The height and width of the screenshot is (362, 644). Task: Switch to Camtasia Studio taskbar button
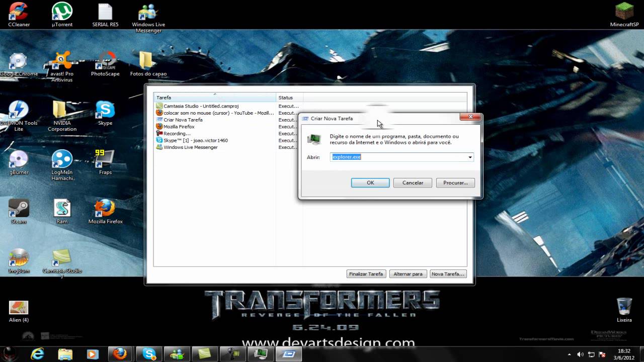coord(205,354)
